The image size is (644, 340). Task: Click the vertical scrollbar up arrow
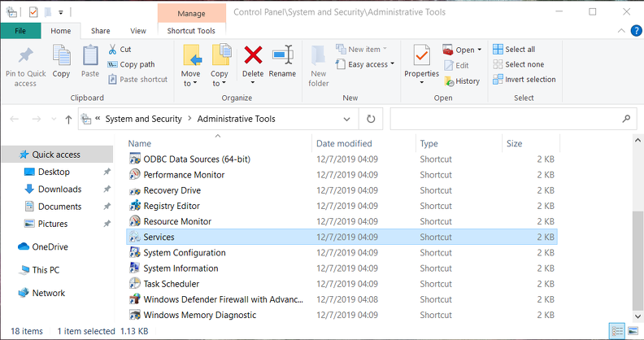pyautogui.click(x=637, y=141)
